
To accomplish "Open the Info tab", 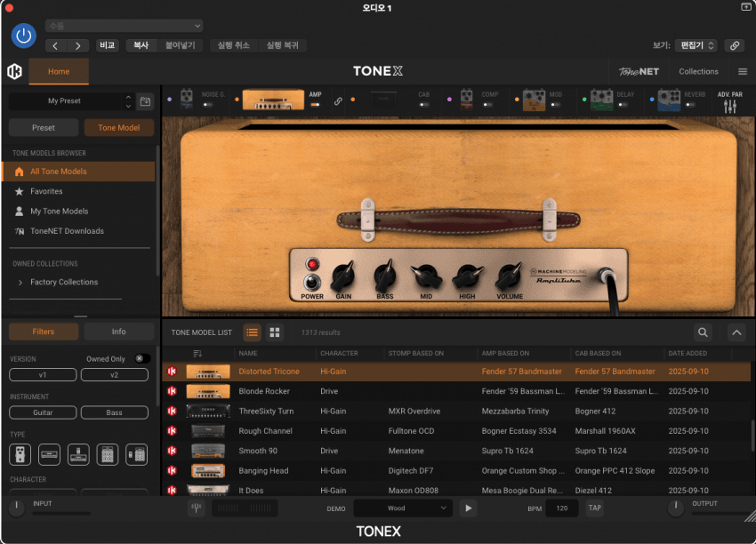I will click(x=118, y=332).
